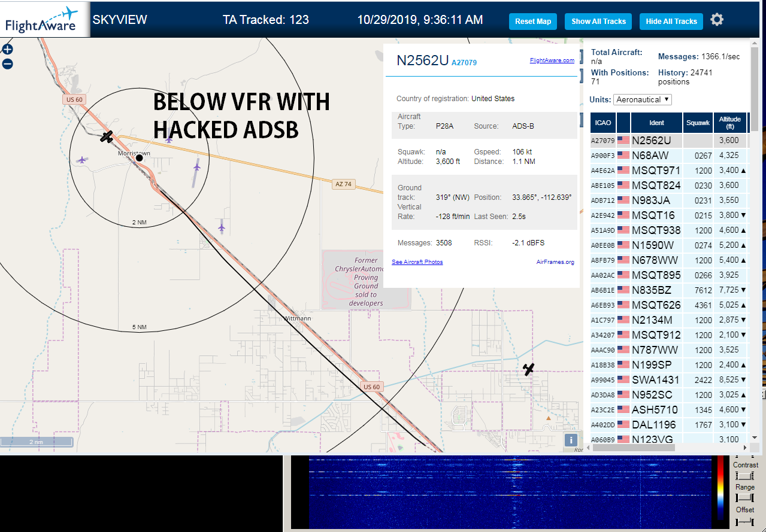Open the settings gear in the header
Viewport: 766px width, 532px height.
point(717,20)
